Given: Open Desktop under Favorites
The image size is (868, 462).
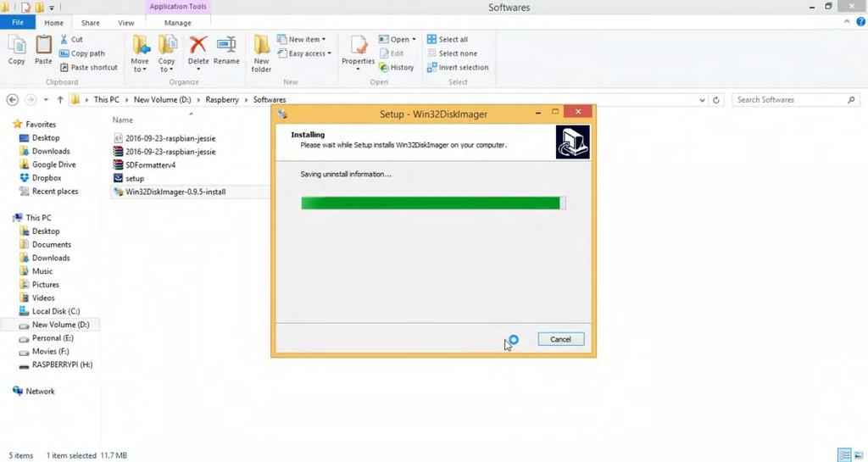Looking at the screenshot, I should [x=39, y=138].
